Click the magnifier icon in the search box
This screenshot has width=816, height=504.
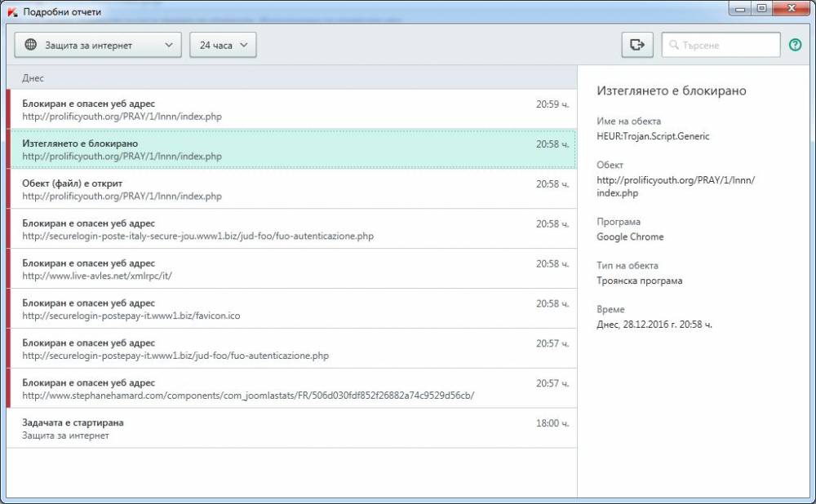(x=674, y=45)
